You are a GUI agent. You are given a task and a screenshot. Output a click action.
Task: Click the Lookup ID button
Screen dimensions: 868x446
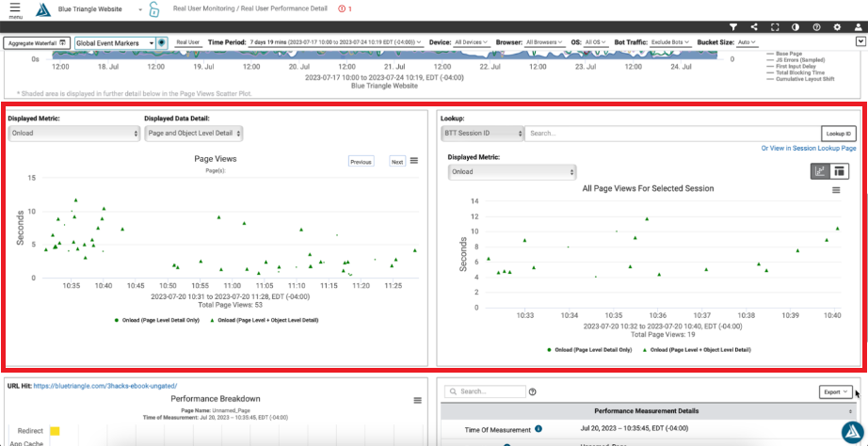838,134
